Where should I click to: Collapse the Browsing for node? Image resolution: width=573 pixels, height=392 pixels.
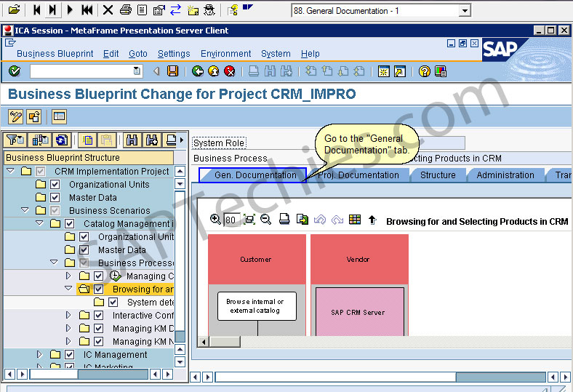click(x=68, y=288)
